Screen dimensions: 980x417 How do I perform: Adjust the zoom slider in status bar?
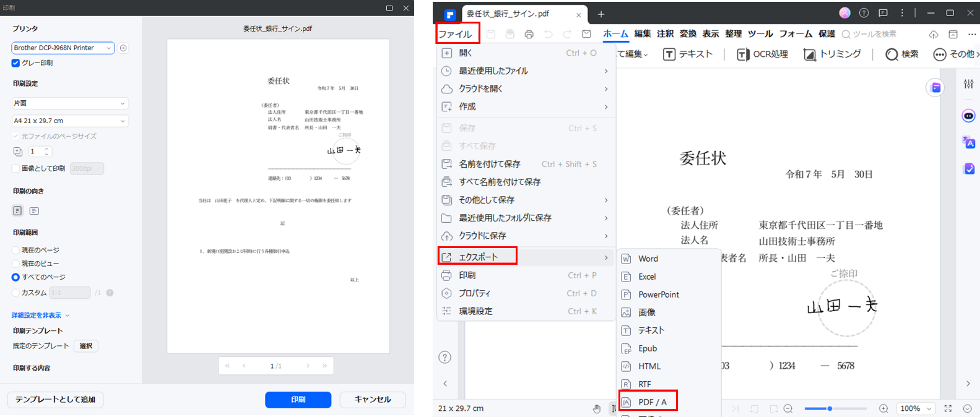tap(835, 408)
